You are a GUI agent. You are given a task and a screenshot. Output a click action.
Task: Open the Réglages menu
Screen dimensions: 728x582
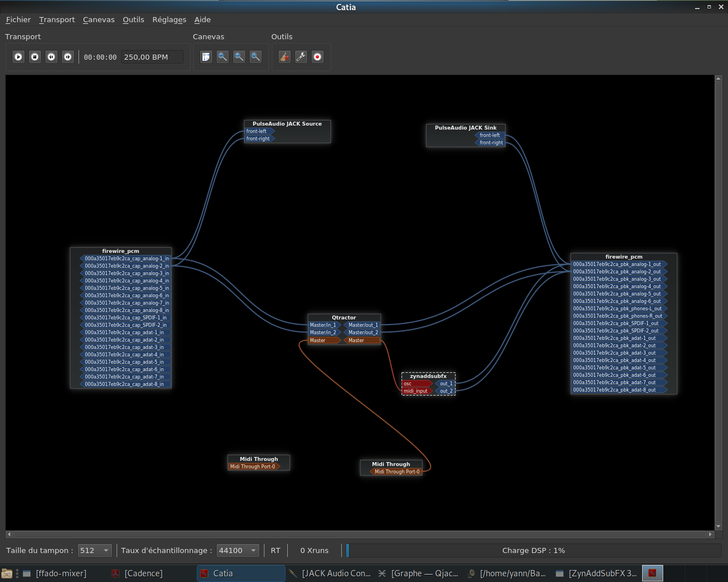[x=169, y=19]
